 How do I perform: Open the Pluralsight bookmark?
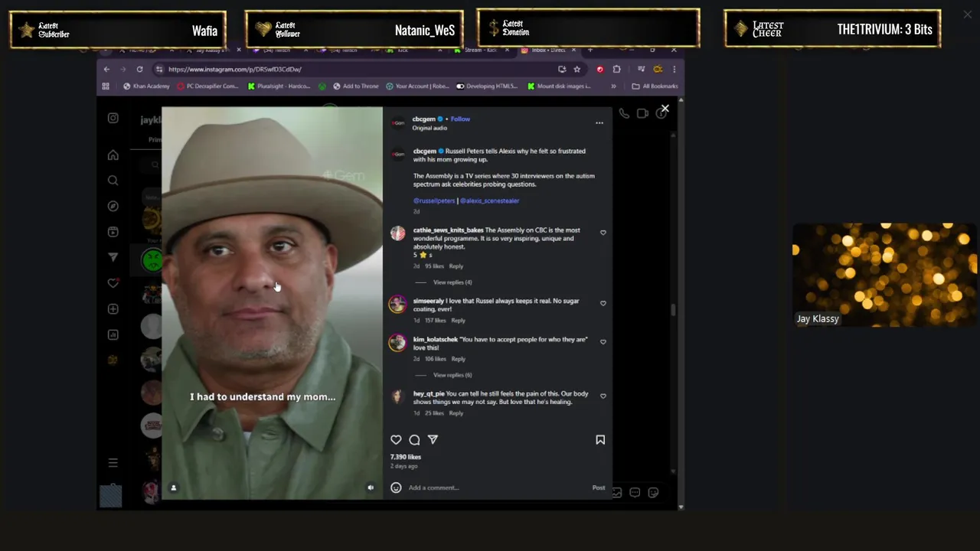pyautogui.click(x=279, y=86)
